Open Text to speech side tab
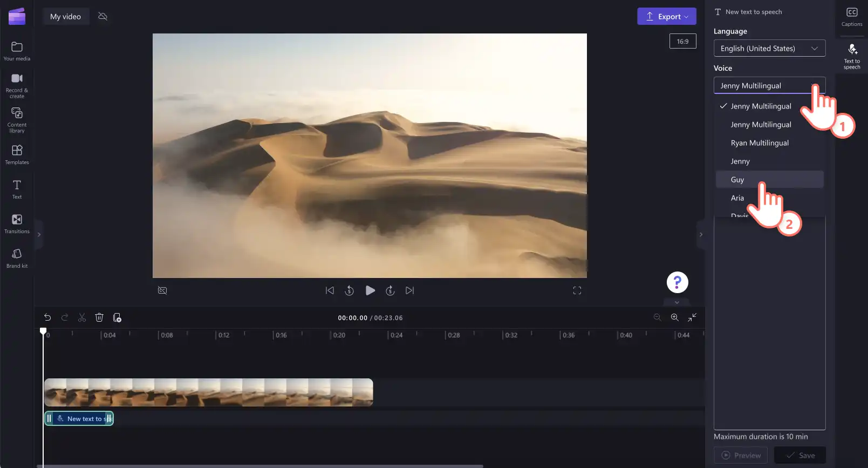868x468 pixels. pyautogui.click(x=852, y=57)
